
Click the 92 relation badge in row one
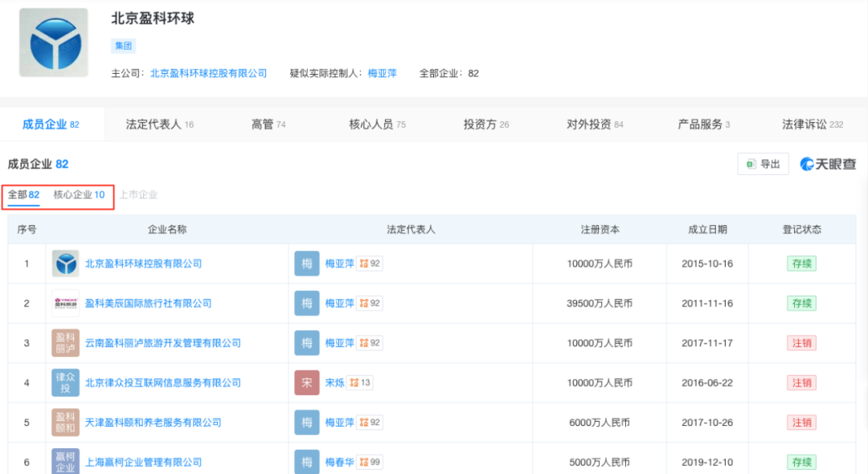[370, 264]
